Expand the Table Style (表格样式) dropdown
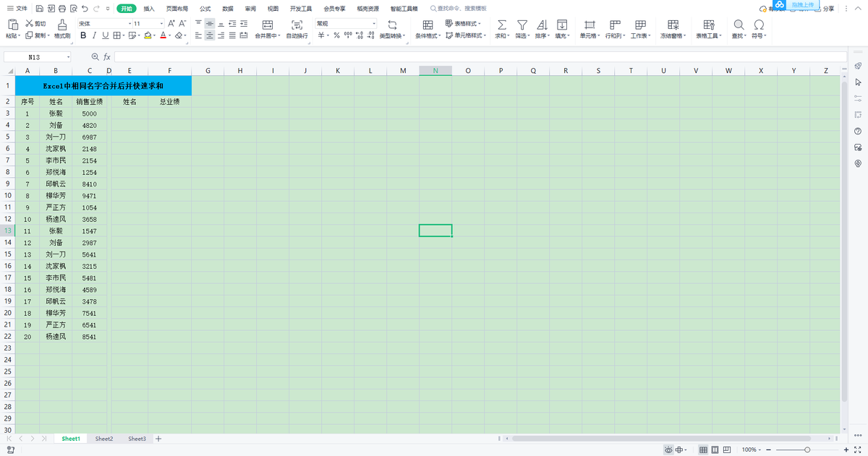This screenshot has width=868, height=456. click(480, 24)
